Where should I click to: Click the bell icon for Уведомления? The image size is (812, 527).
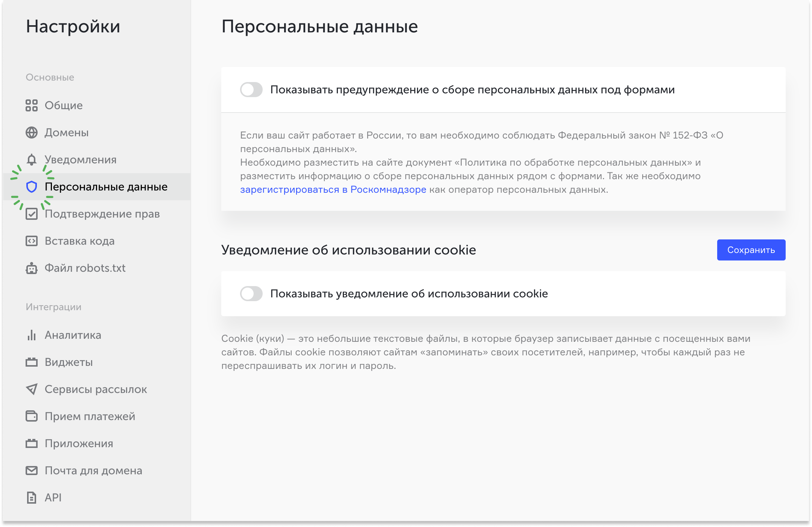[32, 160]
